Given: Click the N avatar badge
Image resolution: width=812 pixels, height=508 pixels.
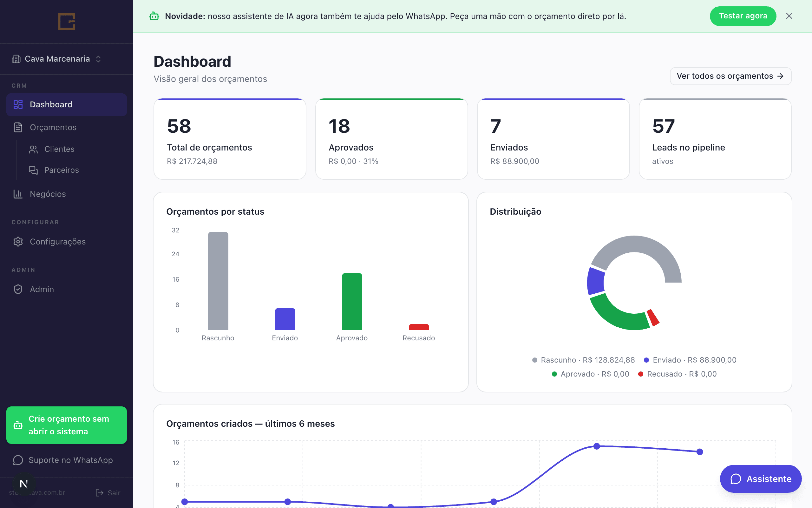Looking at the screenshot, I should [x=24, y=484].
